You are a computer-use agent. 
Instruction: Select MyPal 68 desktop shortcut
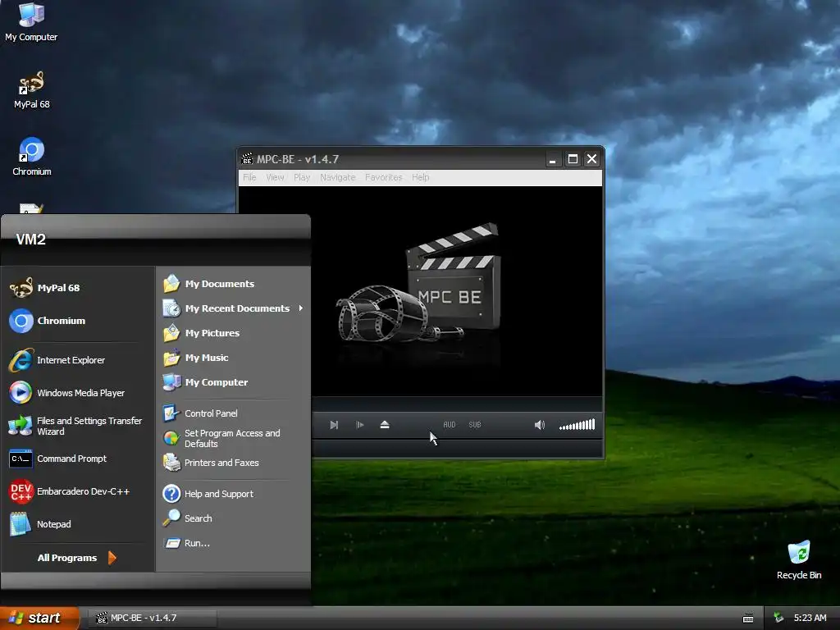click(31, 90)
